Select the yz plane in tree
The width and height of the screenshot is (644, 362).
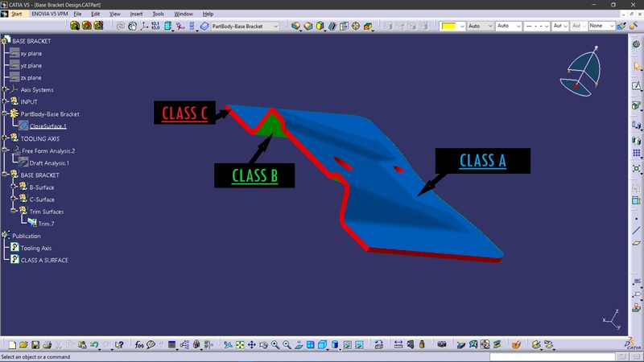click(31, 66)
